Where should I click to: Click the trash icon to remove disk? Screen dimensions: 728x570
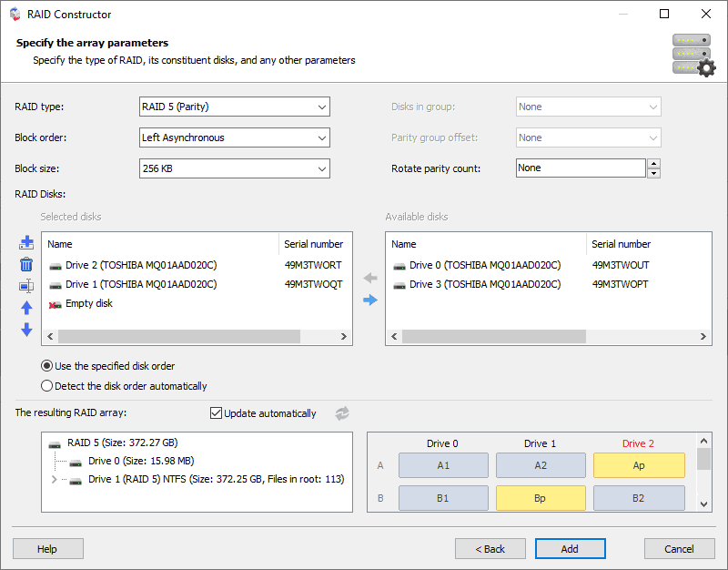point(26,264)
